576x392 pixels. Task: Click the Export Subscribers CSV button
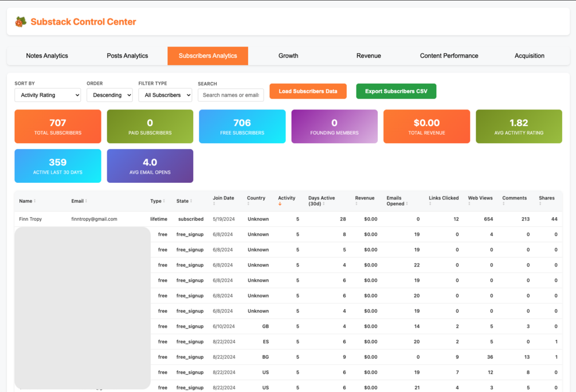pyautogui.click(x=397, y=91)
